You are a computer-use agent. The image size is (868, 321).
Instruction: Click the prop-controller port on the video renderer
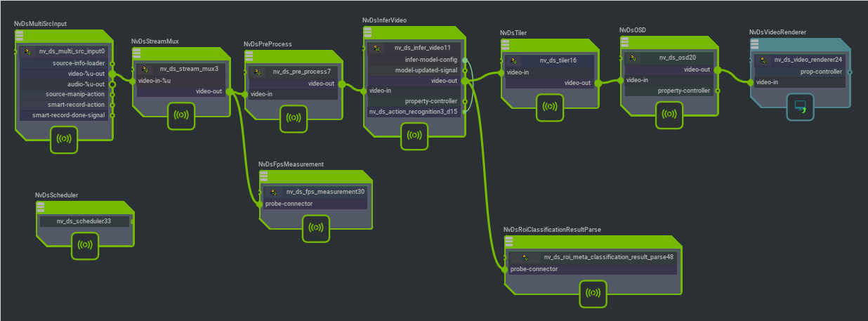click(849, 71)
